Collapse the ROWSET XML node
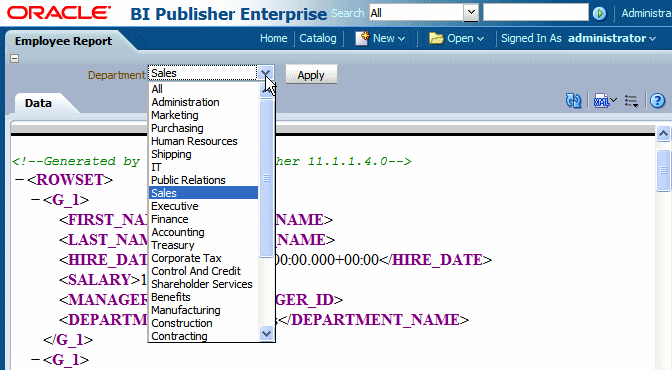 [20, 180]
